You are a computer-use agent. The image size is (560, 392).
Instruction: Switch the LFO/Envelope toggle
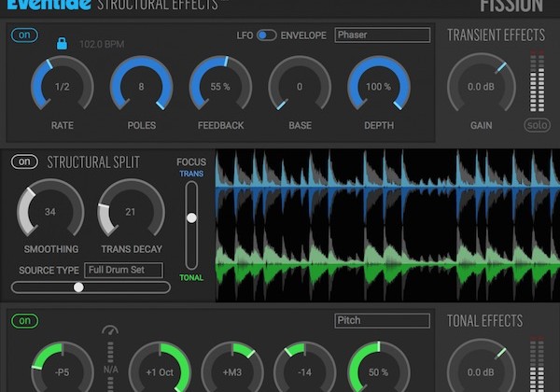pos(267,35)
